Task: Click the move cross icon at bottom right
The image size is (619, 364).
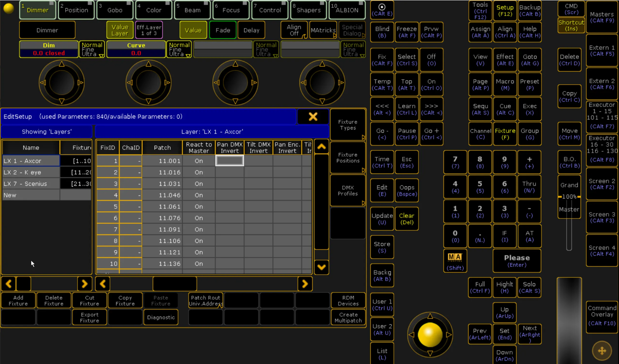Action: (602, 351)
